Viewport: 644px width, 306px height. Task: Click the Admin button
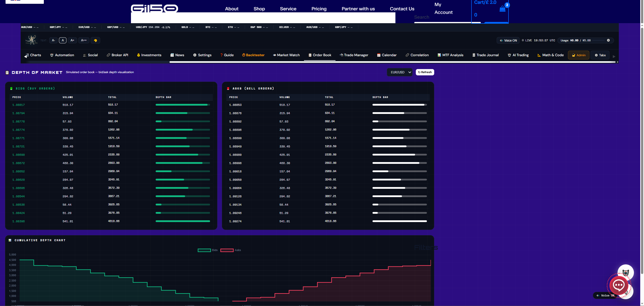click(x=579, y=55)
